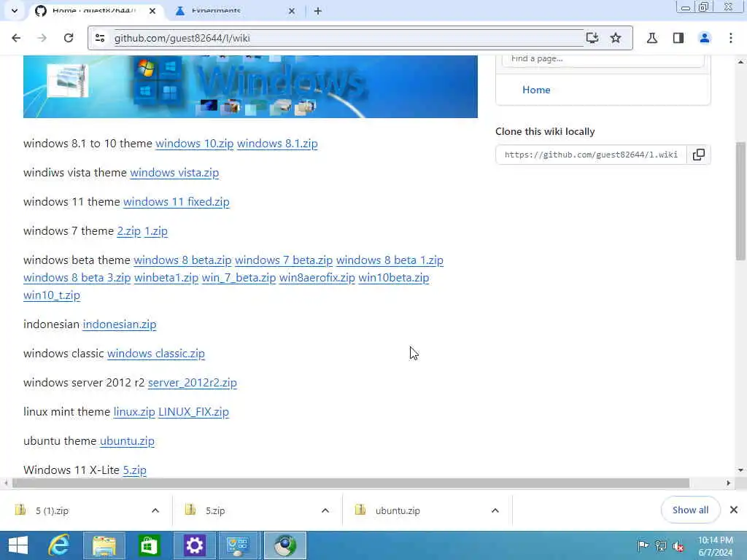Click the Windows banner image
The height and width of the screenshot is (560, 747).
coord(250,87)
